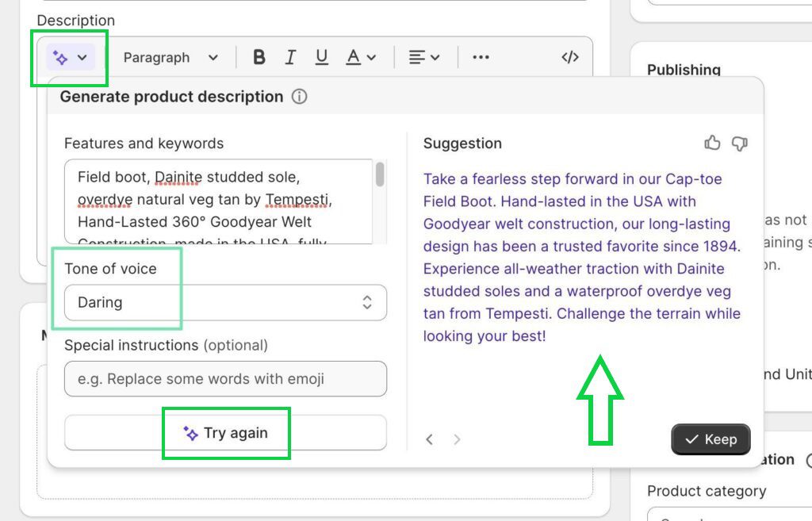Apply Underline formatting
812x521 pixels.
pos(321,56)
